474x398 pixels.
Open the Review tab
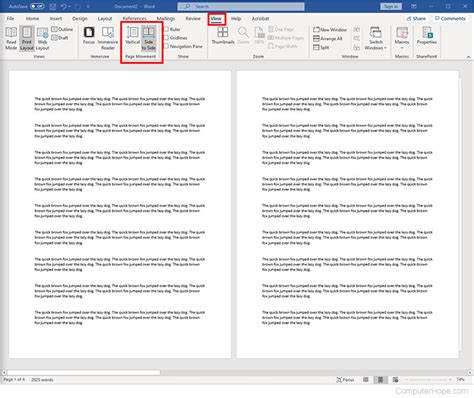(x=193, y=19)
